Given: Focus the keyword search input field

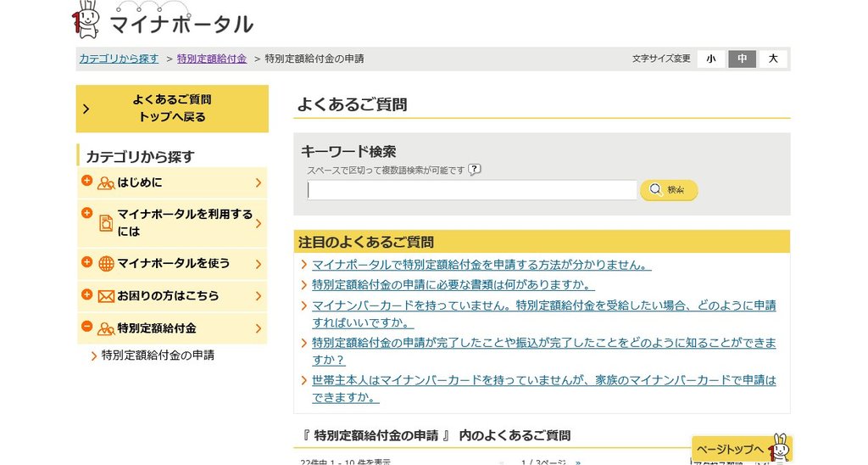Looking at the screenshot, I should [x=471, y=190].
